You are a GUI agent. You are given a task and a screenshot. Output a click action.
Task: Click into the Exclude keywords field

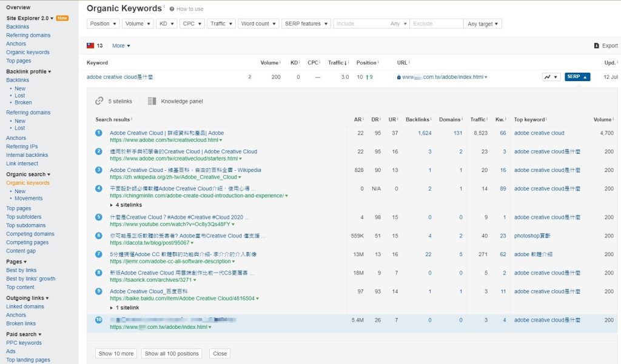437,24
